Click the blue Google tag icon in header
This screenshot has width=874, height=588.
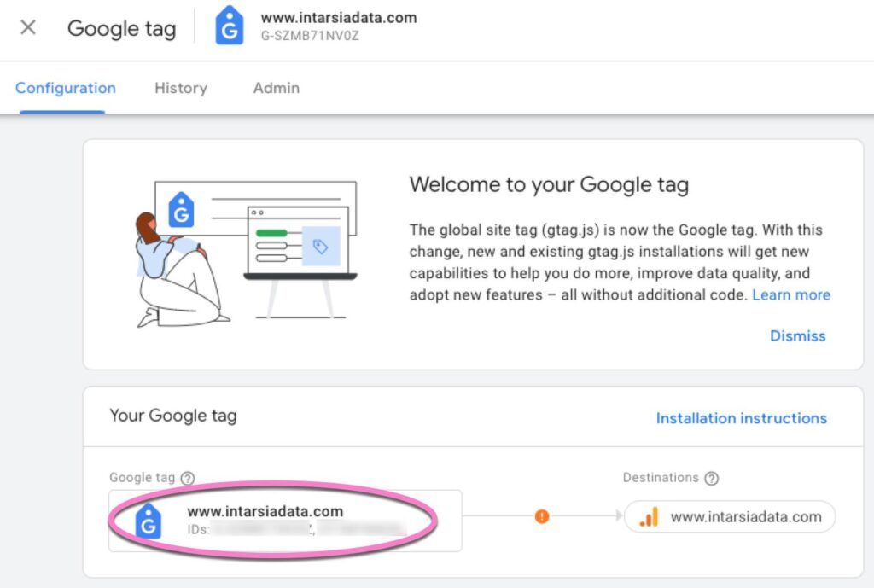pyautogui.click(x=229, y=26)
